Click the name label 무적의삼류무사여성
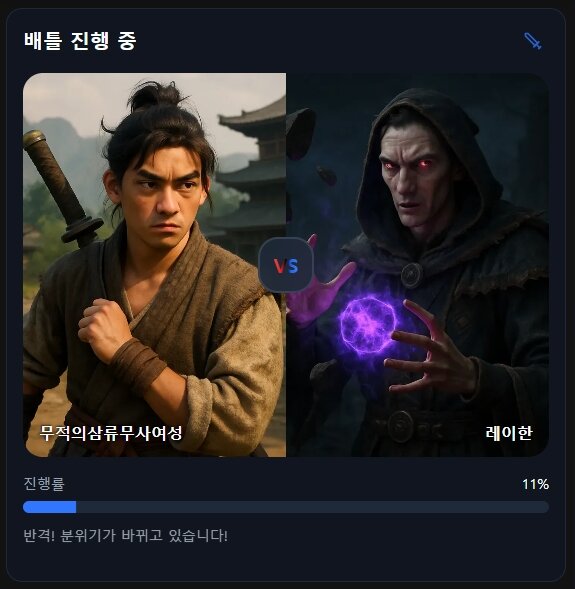The image size is (575, 589). 111,433
